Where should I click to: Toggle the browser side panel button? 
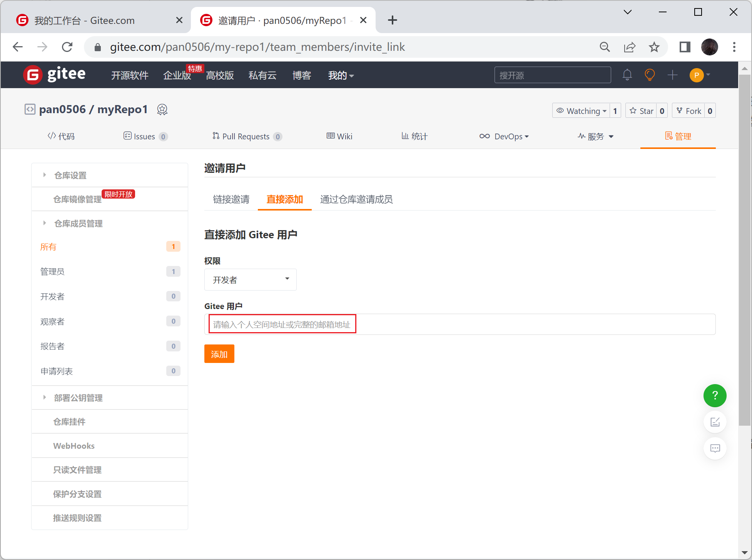point(685,47)
